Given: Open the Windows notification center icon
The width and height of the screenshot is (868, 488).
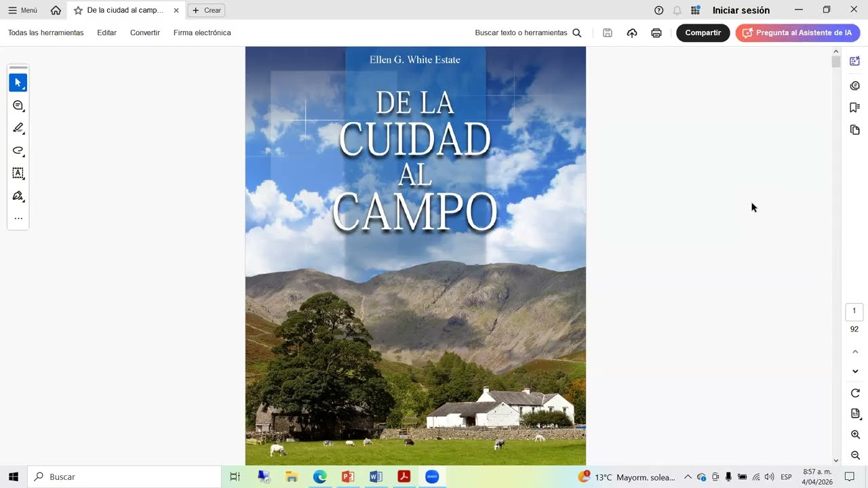Looking at the screenshot, I should point(850,477).
